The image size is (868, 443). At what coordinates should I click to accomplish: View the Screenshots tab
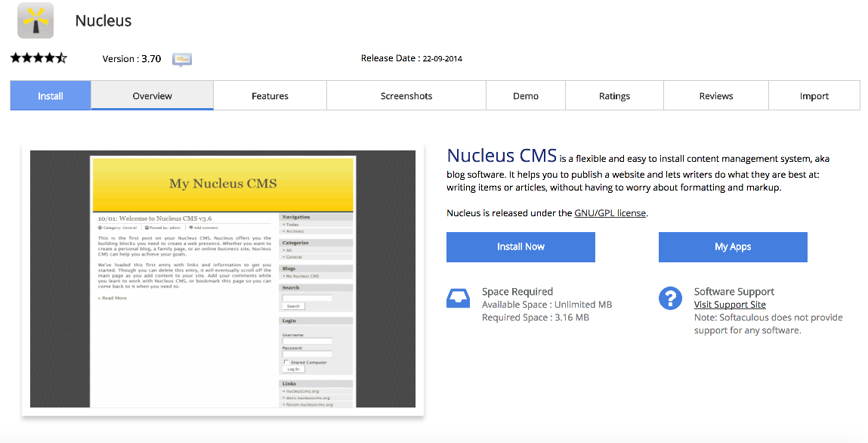[406, 96]
